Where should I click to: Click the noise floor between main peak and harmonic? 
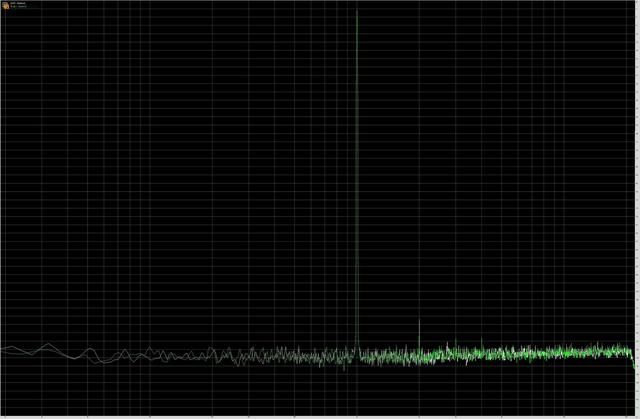[388, 355]
